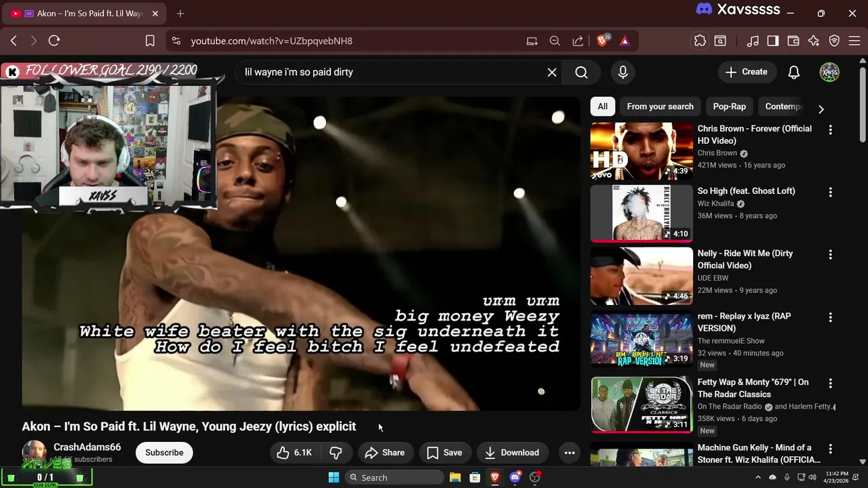Select the All filter chip
Viewport: 868px width, 488px height.
[x=602, y=106]
